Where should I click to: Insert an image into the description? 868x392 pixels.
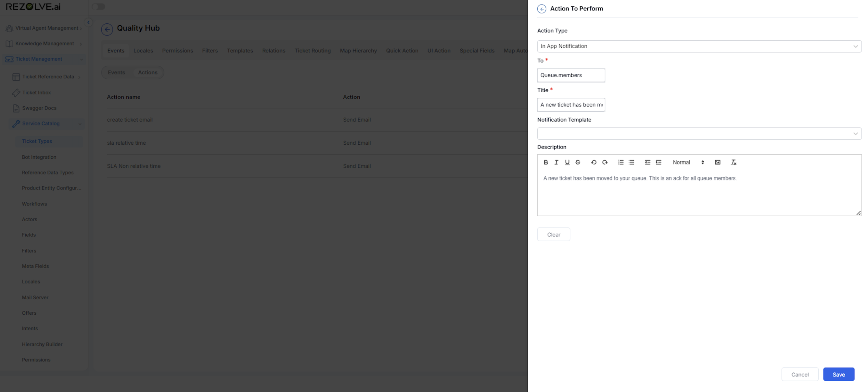click(717, 162)
